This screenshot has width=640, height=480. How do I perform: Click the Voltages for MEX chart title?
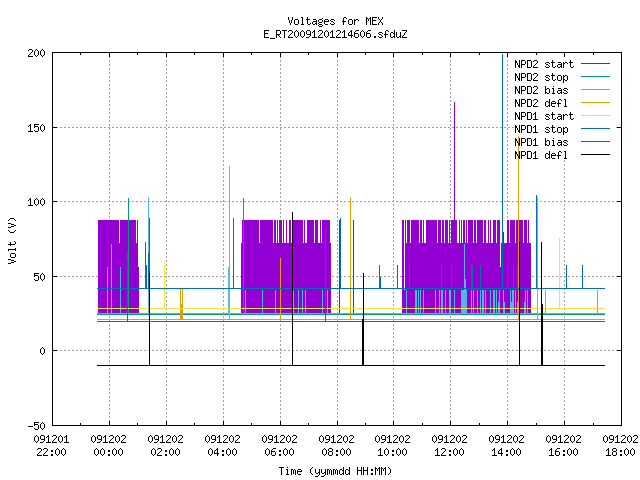335,21
